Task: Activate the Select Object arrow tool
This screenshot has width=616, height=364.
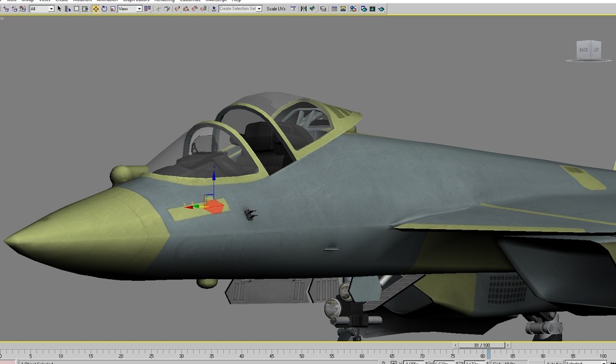Action: 59,9
